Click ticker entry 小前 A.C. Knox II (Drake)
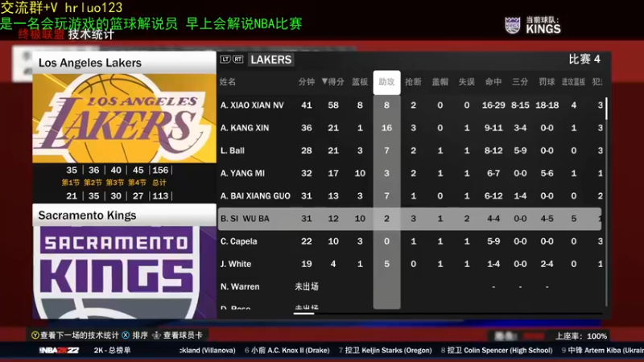 [287, 350]
